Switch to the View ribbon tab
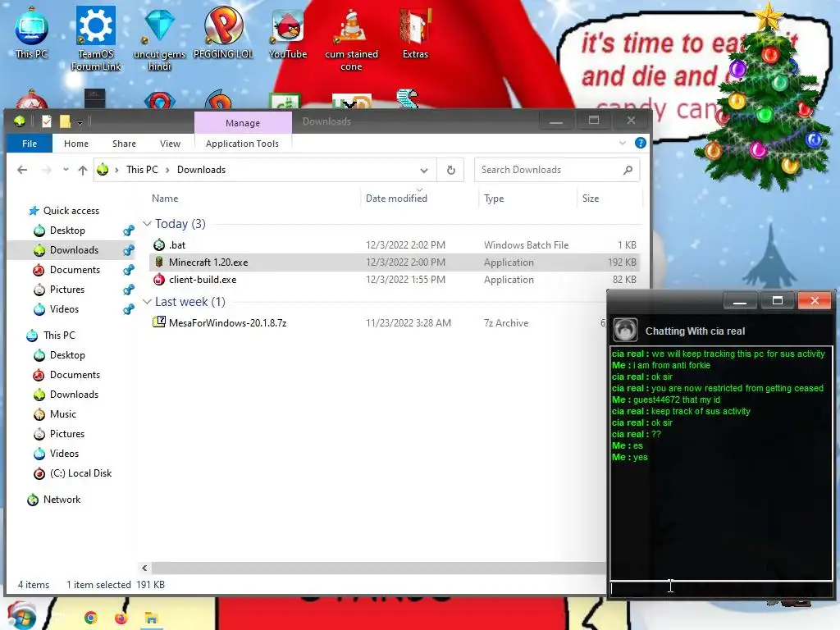The image size is (840, 630). coord(170,144)
